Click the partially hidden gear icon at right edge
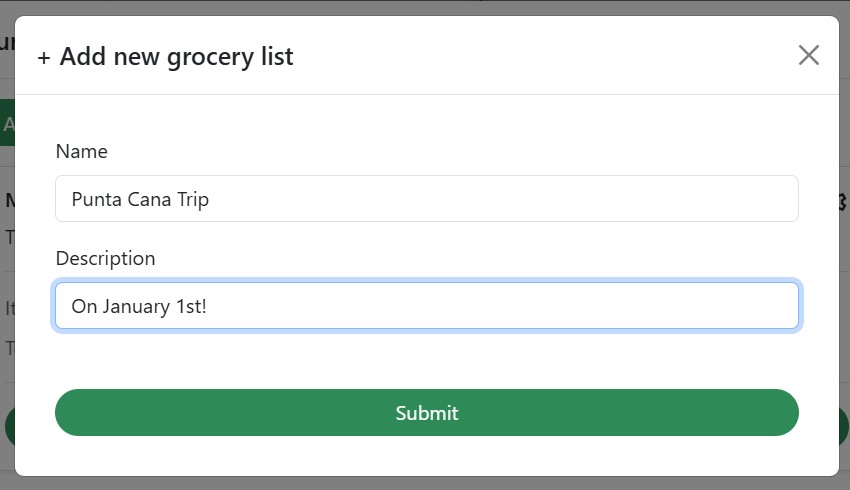850x490 pixels. [x=843, y=202]
